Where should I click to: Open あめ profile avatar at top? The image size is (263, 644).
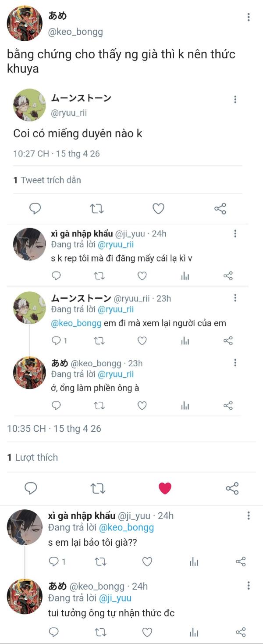click(25, 24)
